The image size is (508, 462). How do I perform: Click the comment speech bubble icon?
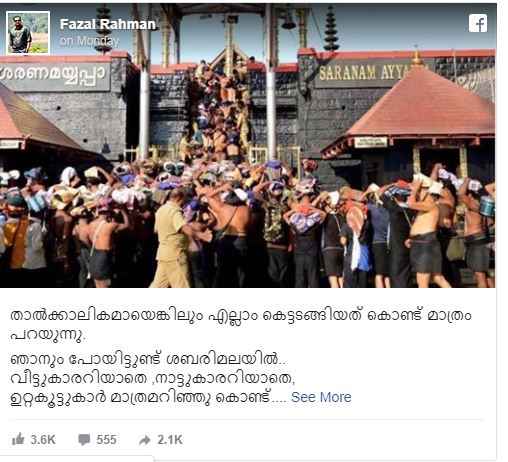coord(84,440)
